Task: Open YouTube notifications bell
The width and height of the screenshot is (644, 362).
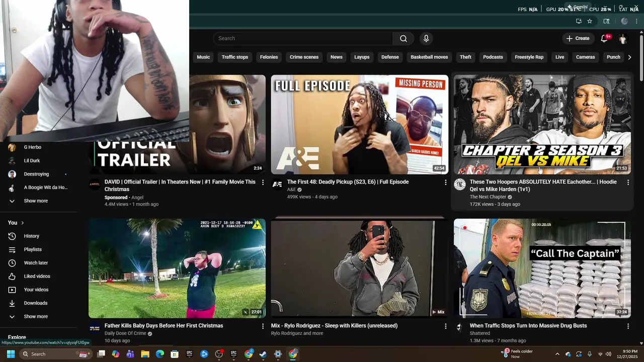Action: pyautogui.click(x=604, y=38)
